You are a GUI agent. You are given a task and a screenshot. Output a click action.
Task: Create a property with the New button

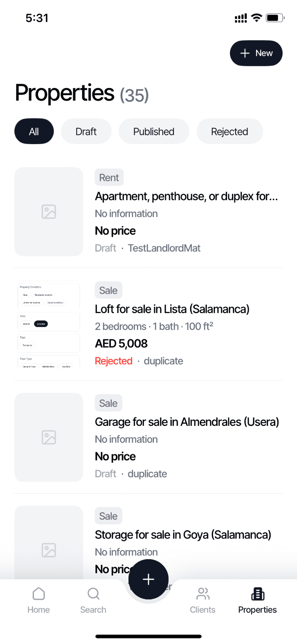pos(256,53)
